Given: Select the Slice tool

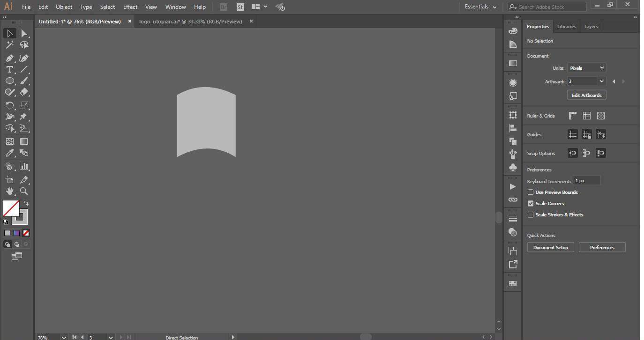Looking at the screenshot, I should (x=24, y=180).
